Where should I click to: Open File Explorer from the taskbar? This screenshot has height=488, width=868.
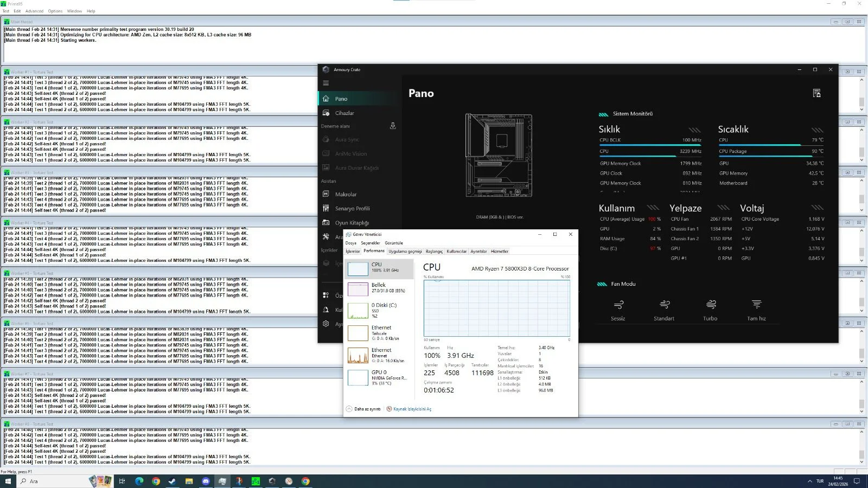[189, 481]
